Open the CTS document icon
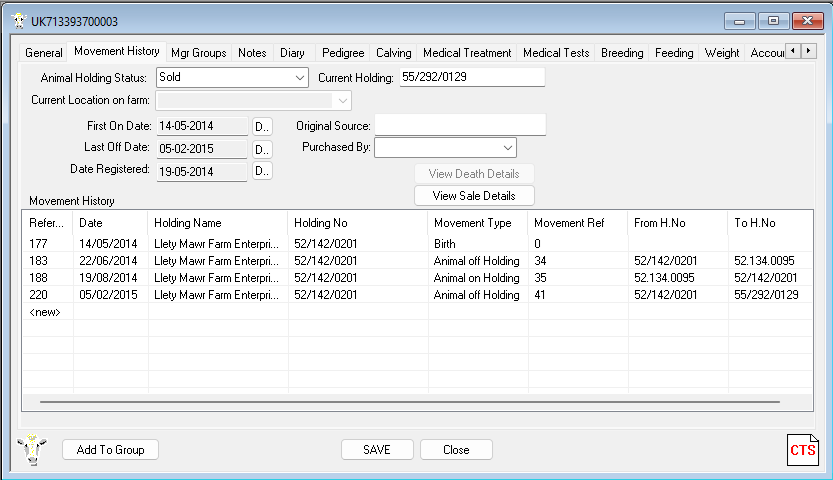This screenshot has width=833, height=480. click(x=802, y=450)
